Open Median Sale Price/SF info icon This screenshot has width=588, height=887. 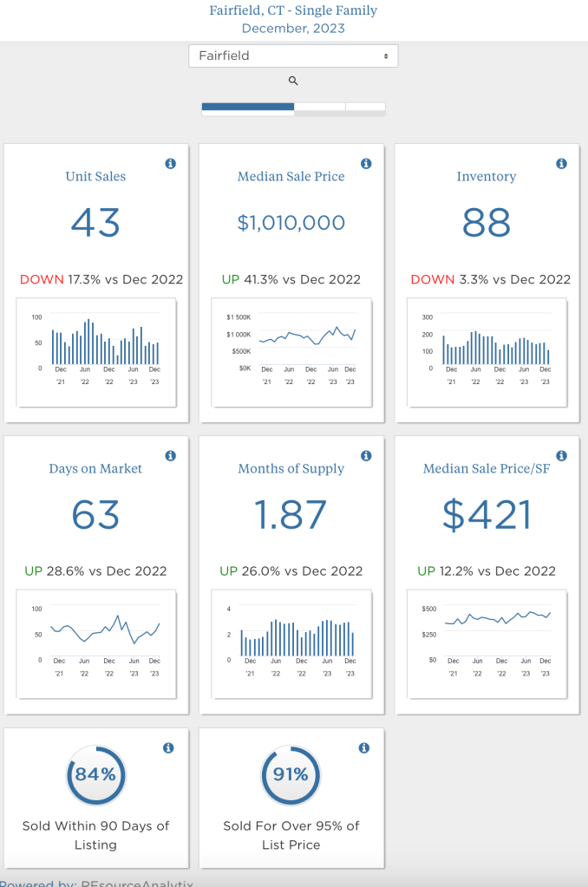[561, 456]
